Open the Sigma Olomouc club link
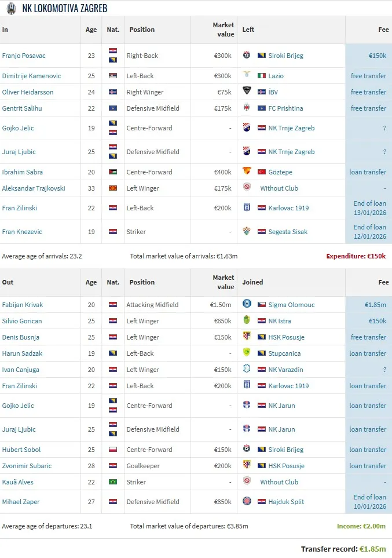The height and width of the screenshot is (558, 392). [x=290, y=305]
